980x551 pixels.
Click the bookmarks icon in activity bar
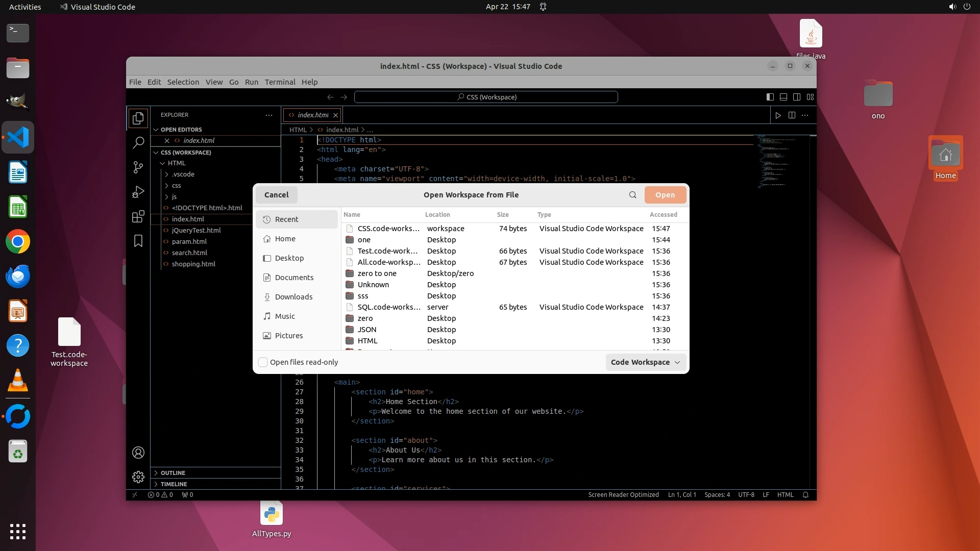[138, 241]
